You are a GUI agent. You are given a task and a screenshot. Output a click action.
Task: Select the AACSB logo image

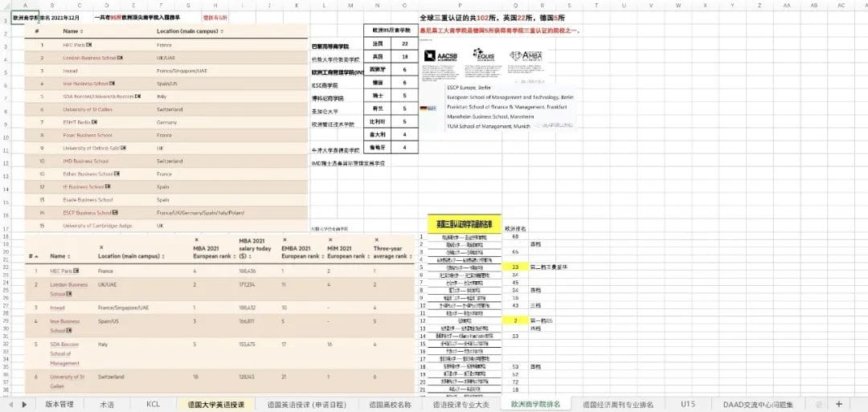[x=440, y=56]
